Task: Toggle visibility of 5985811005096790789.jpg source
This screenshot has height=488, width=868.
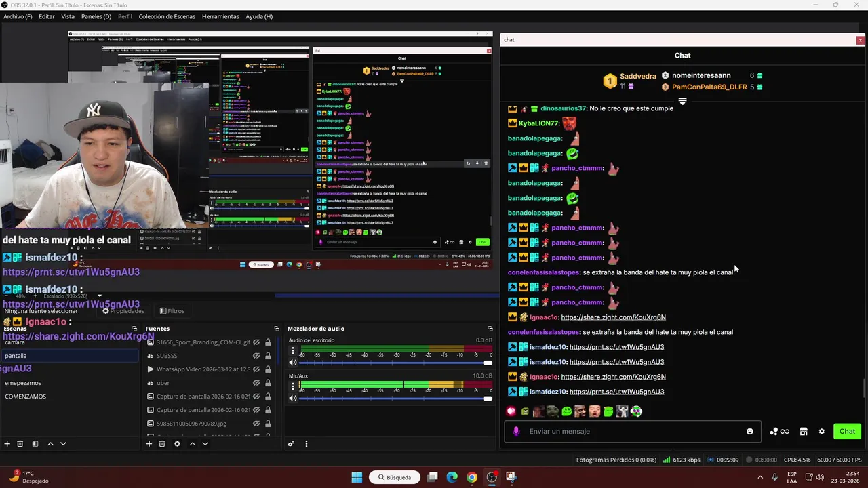Action: point(256,424)
